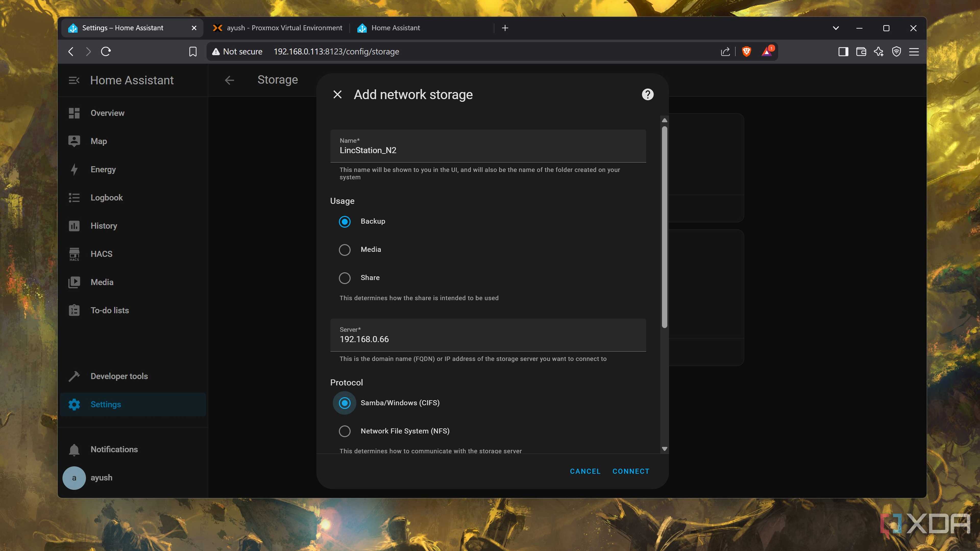Screen dimensions: 980x551
Task: Open the Brave Wallet icon
Action: pyautogui.click(x=861, y=51)
